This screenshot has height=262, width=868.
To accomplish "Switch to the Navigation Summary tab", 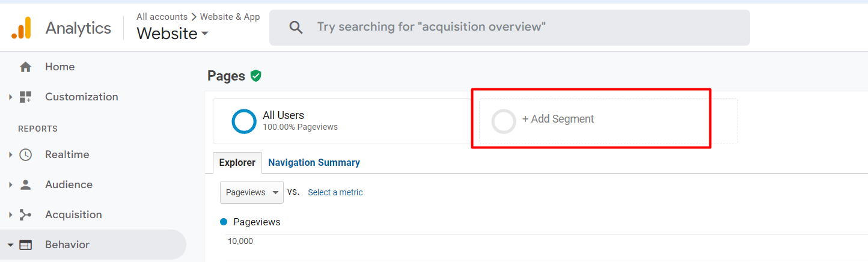I will [314, 162].
